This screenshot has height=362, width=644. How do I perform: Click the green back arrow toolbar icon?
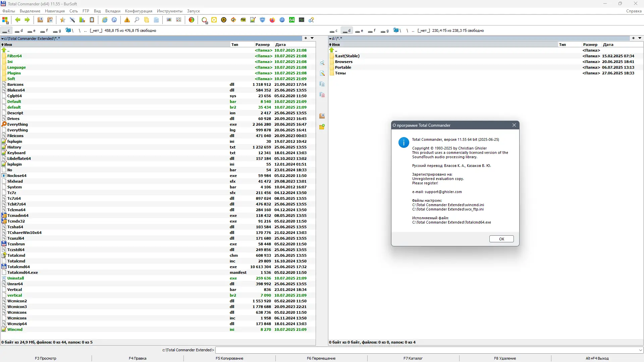point(18,20)
